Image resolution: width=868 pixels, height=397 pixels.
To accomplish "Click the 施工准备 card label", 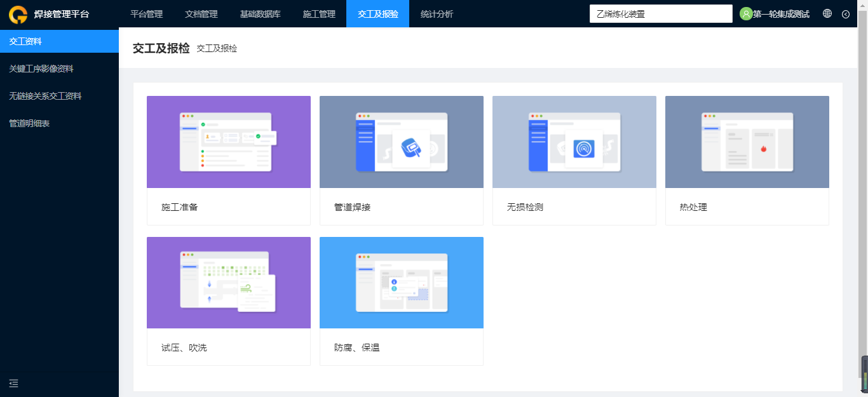I will pyautogui.click(x=180, y=207).
